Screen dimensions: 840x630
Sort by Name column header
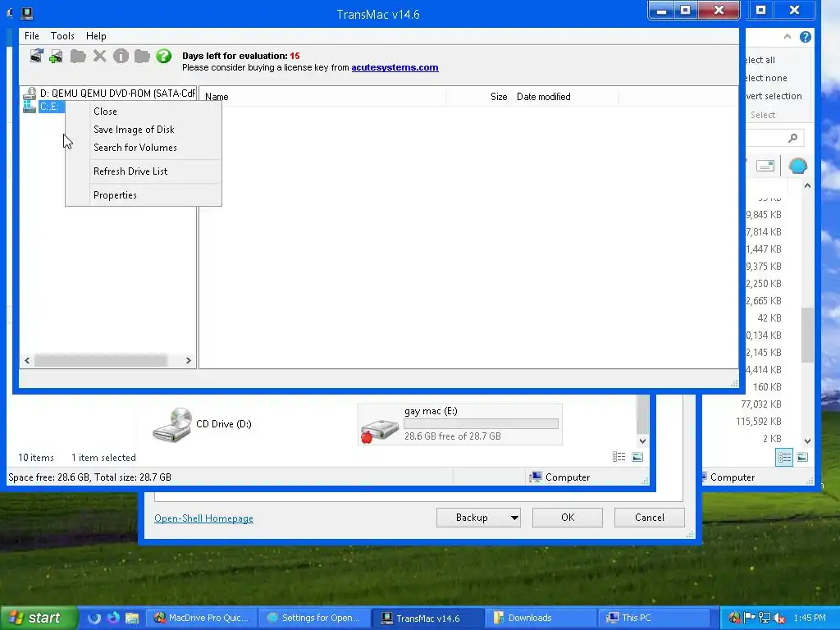[323, 97]
